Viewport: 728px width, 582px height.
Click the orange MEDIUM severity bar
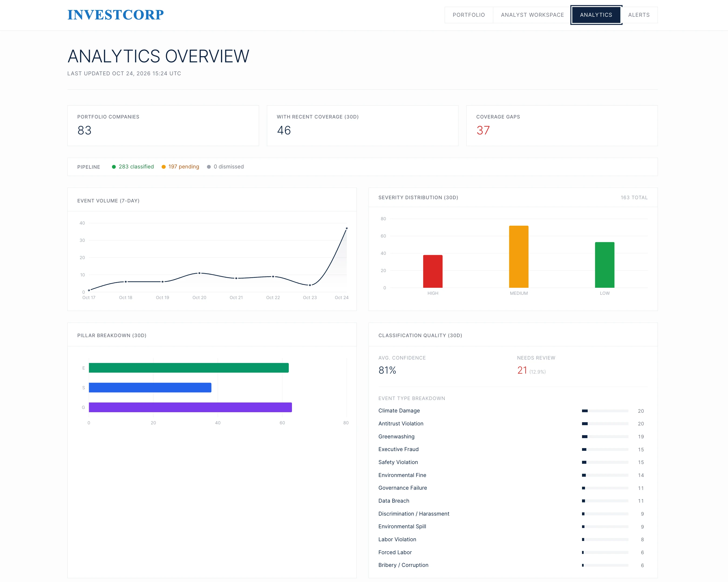(x=519, y=257)
